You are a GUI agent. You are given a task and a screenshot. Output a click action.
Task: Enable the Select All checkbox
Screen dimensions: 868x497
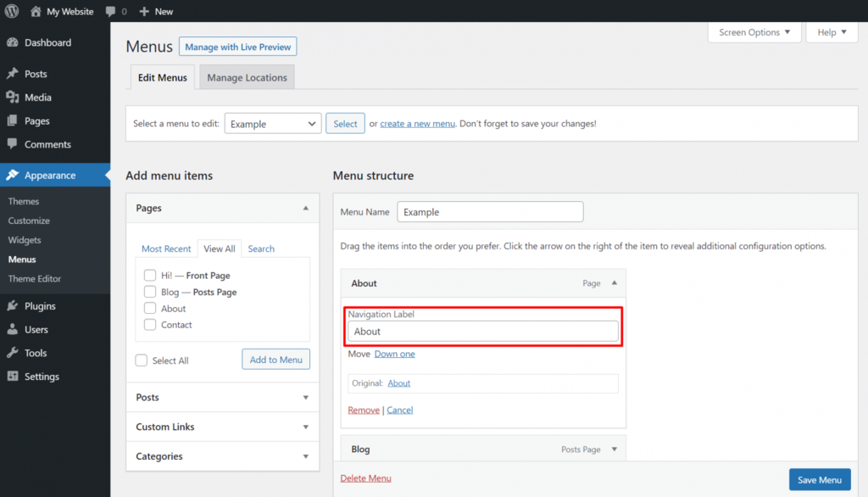click(142, 360)
